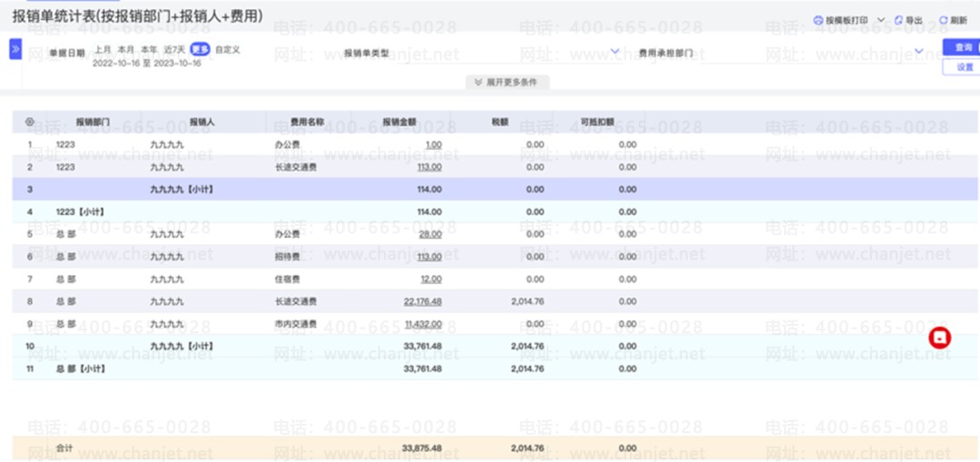This screenshot has height=462, width=980.
Task: Open the table column settings gear
Action: coord(29,122)
